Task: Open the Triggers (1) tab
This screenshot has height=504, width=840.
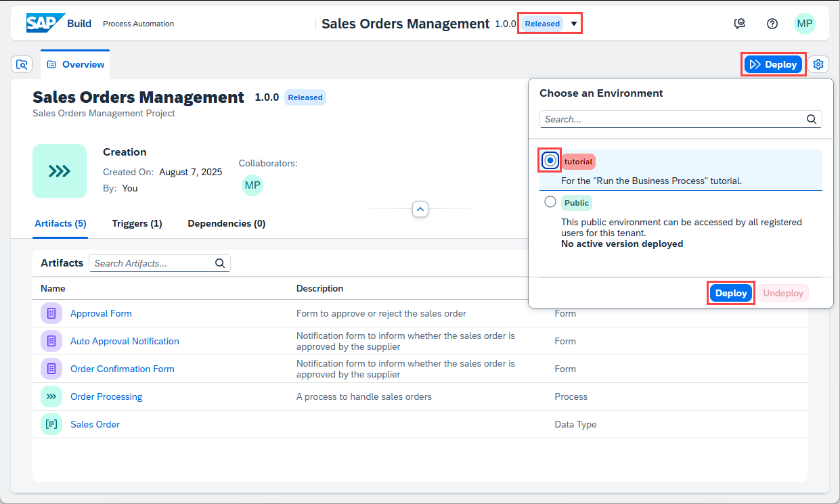Action: 137,223
